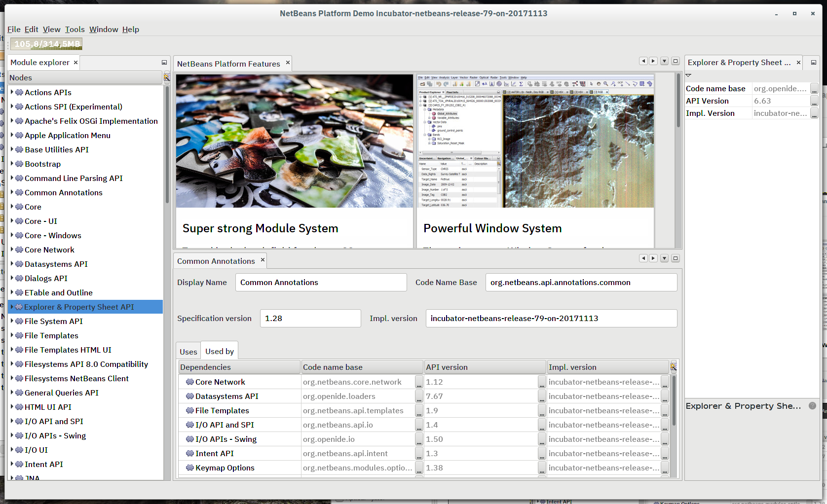Click the Display Name input field
827x504 pixels.
click(x=321, y=283)
